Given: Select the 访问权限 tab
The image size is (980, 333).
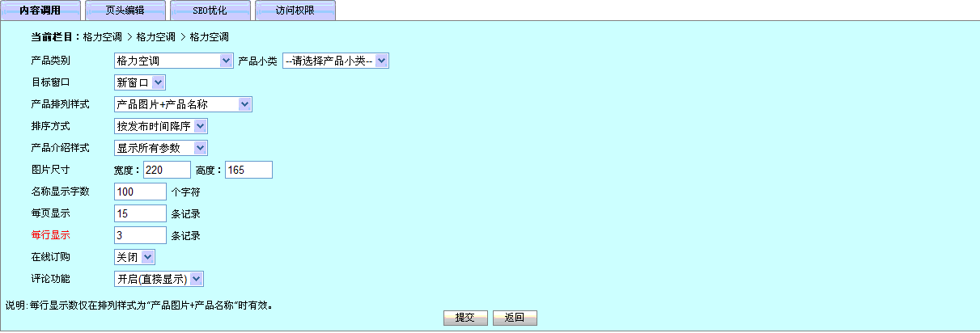Looking at the screenshot, I should point(295,11).
